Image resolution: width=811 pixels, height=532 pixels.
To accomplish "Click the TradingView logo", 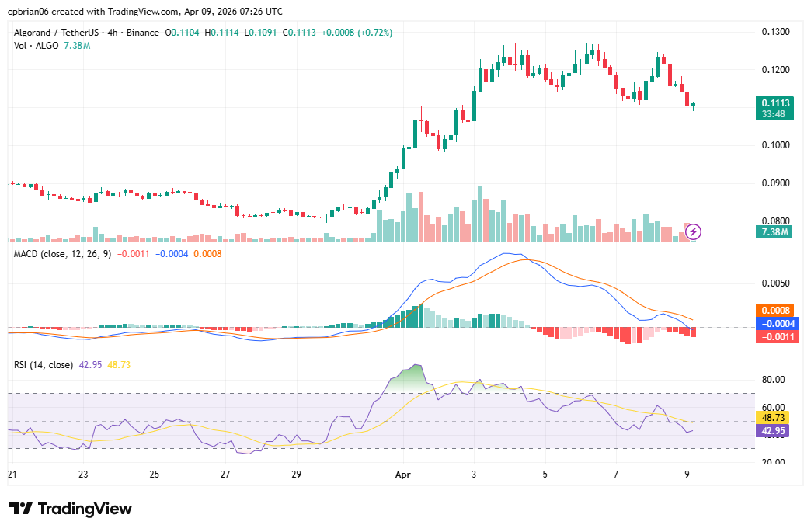I will click(71, 509).
